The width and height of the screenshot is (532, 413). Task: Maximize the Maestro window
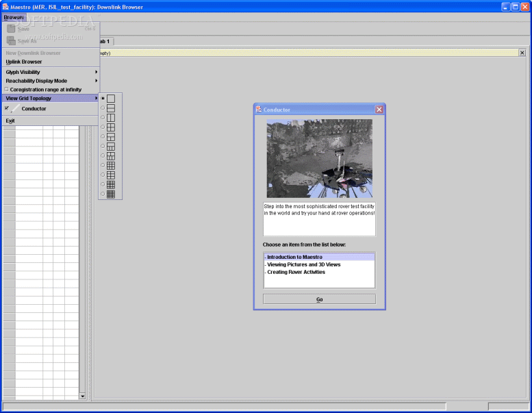click(516, 6)
